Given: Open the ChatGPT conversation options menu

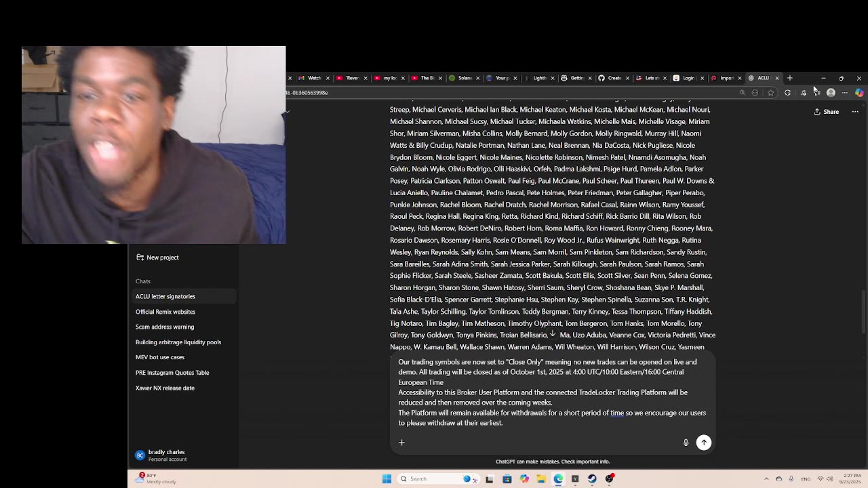Looking at the screenshot, I should 855,112.
